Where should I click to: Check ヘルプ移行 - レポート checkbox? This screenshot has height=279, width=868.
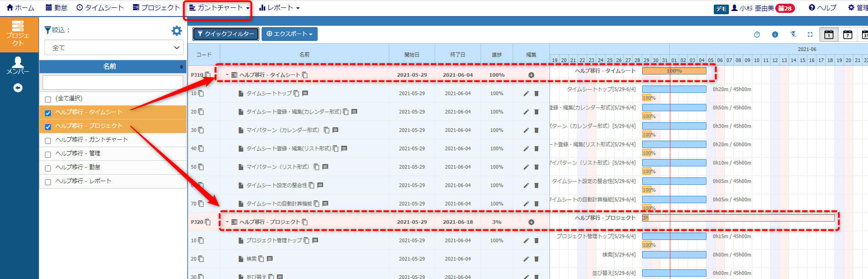[x=48, y=182]
